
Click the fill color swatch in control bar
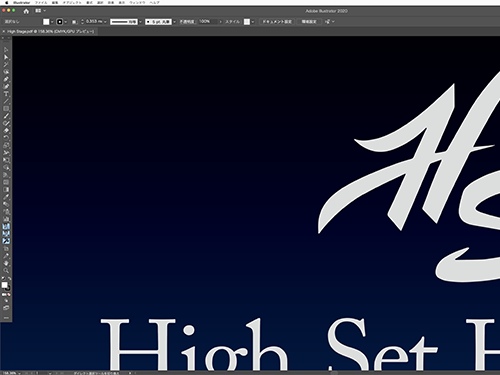click(x=46, y=22)
